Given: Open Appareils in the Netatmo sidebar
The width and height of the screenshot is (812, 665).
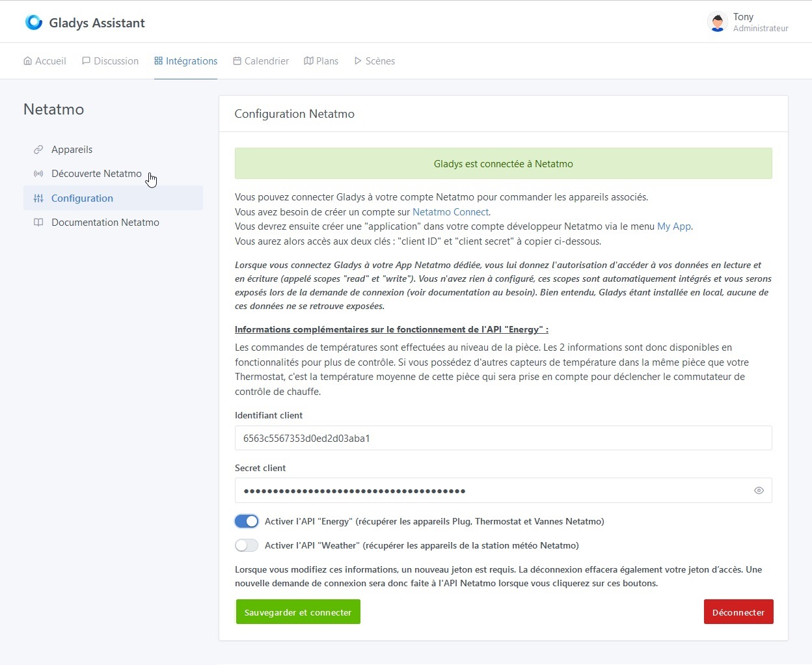Looking at the screenshot, I should (72, 150).
